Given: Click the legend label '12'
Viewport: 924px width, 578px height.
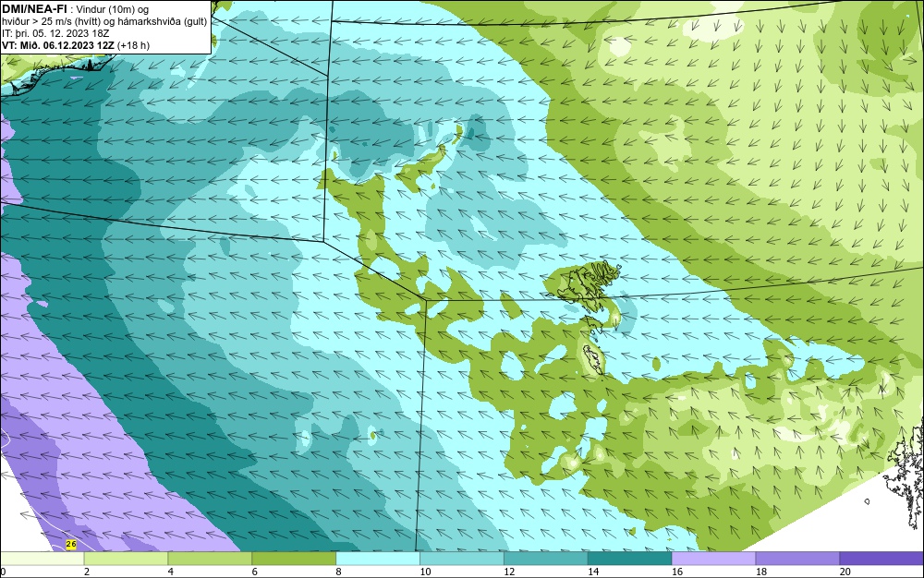Looking at the screenshot, I should (509, 572).
